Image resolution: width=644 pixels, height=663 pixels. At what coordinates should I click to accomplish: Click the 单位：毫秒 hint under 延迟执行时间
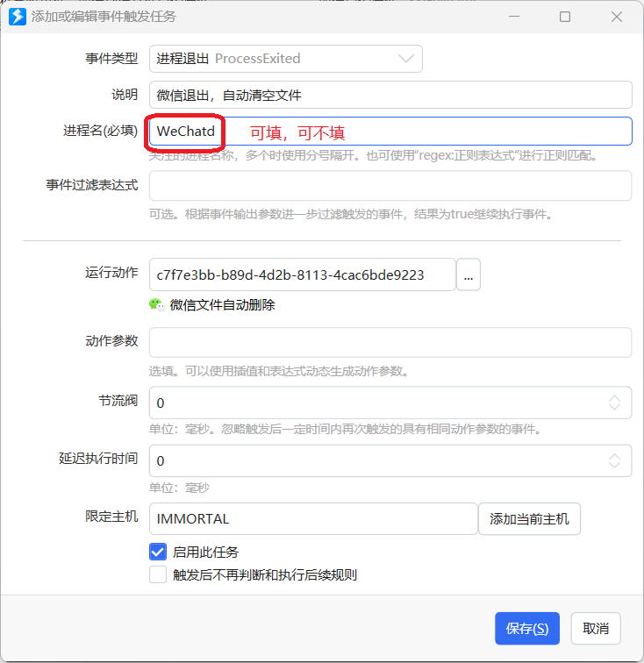click(x=179, y=488)
